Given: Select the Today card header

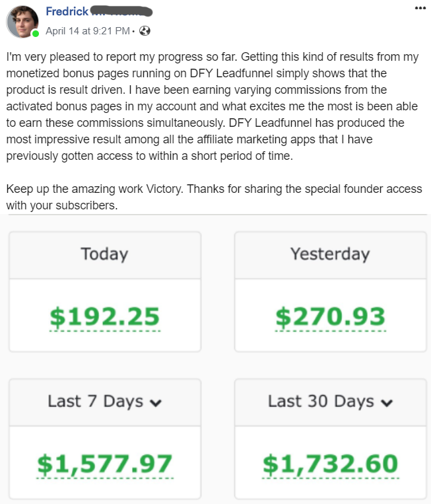Looking at the screenshot, I should pos(104,254).
